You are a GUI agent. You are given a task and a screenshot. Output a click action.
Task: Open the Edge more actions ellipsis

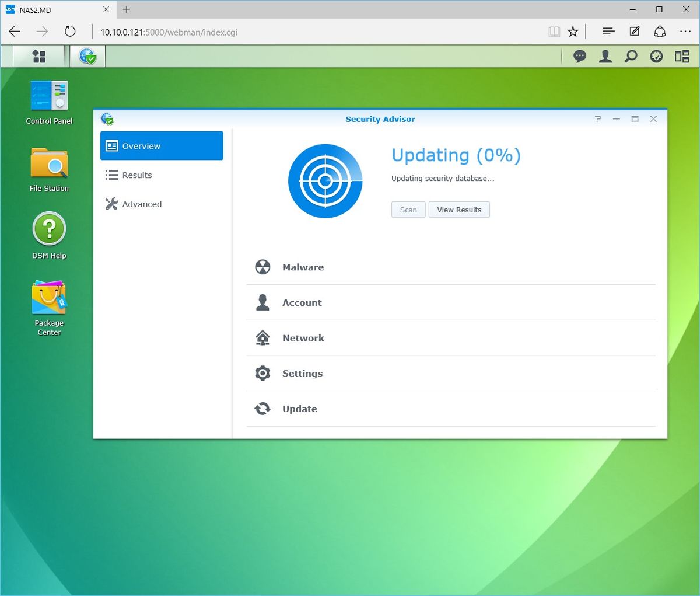click(x=685, y=32)
